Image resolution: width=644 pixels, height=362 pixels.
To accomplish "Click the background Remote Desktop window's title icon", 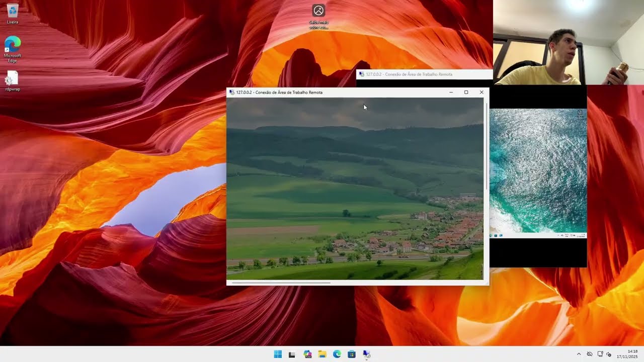I will (x=361, y=74).
